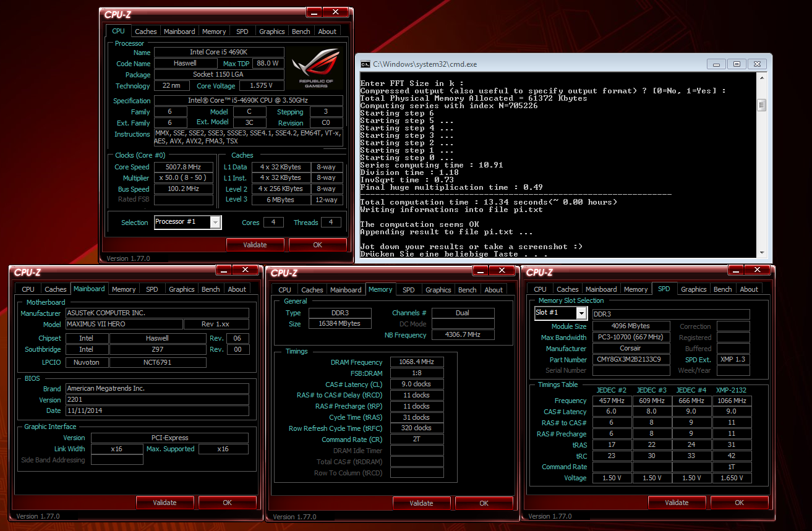The height and width of the screenshot is (531, 812).
Task: Click Validate in the SPD window
Action: (x=677, y=503)
